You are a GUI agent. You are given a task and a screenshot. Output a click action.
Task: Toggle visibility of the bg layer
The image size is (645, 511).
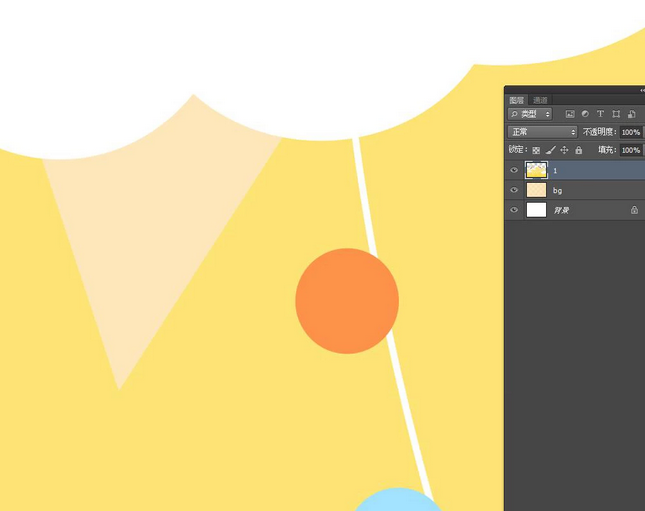(x=514, y=190)
